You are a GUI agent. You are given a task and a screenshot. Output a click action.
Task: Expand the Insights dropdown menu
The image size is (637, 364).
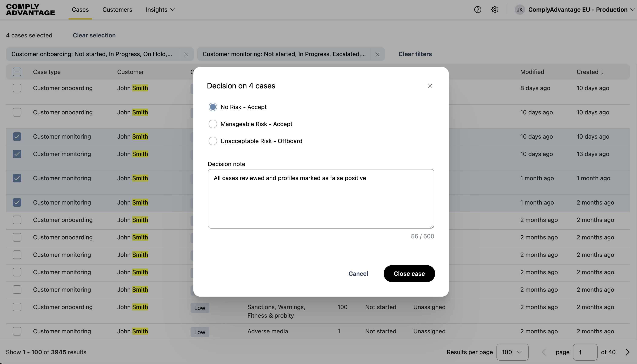click(x=160, y=10)
